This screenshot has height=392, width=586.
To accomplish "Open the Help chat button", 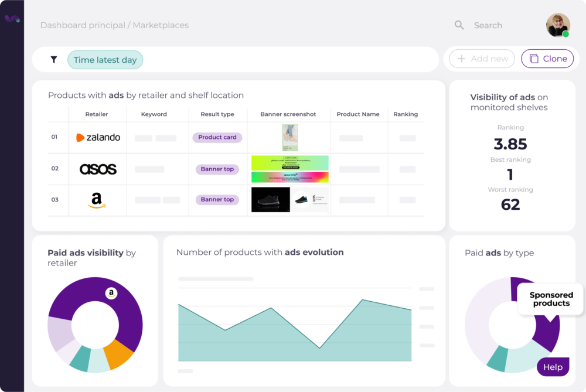I will point(552,367).
